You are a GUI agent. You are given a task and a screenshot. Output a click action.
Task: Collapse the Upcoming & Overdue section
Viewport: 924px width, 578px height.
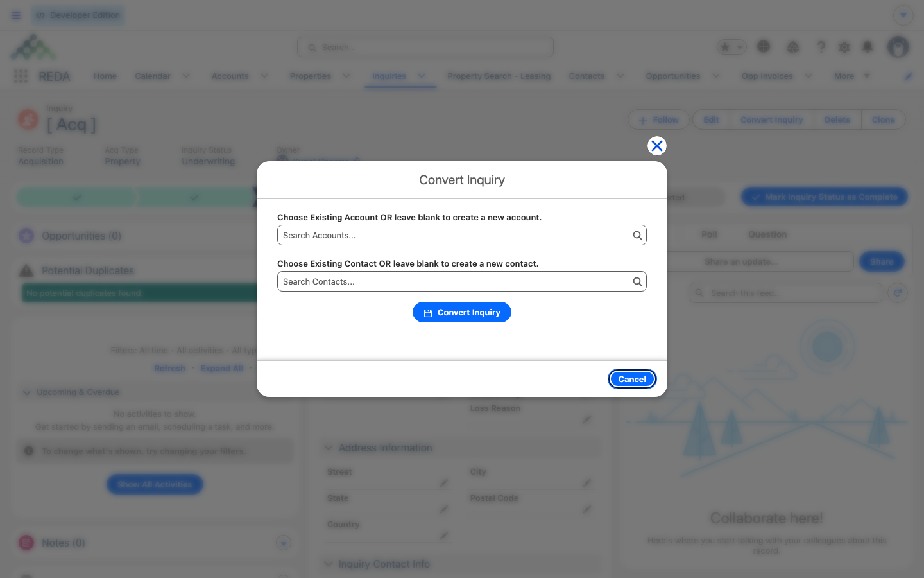click(27, 392)
